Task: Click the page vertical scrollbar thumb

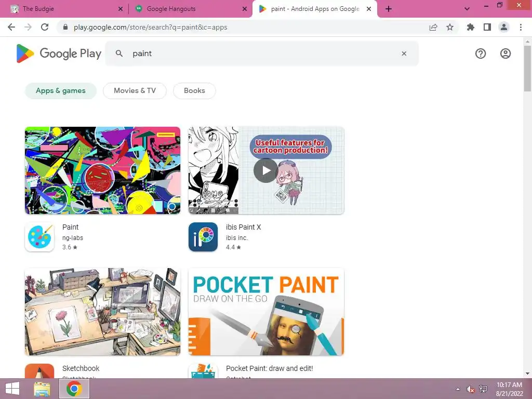Action: [527, 68]
